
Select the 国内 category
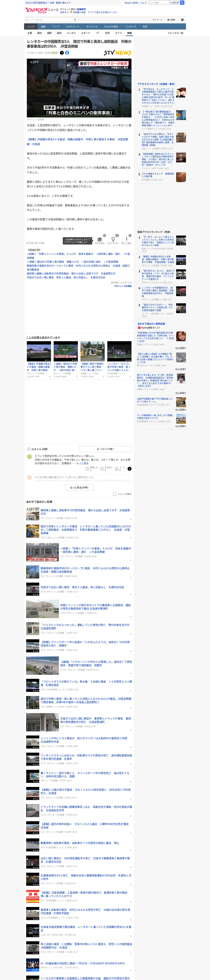click(40, 33)
